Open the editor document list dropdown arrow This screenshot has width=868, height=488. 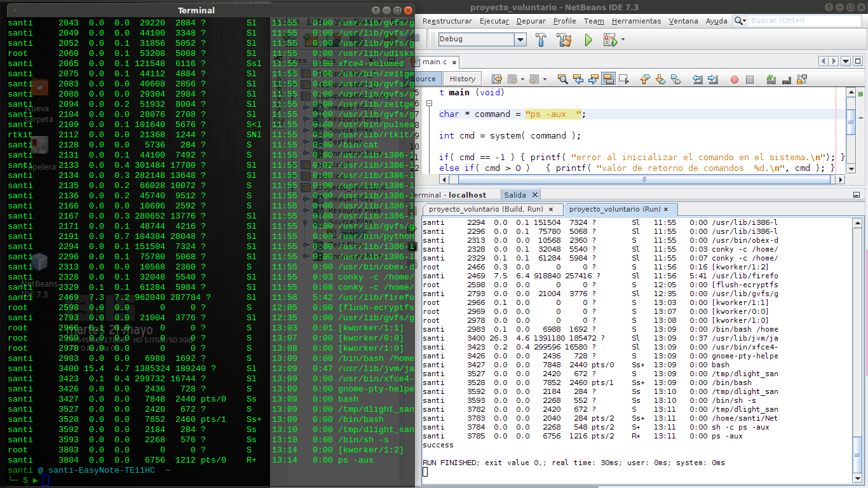click(x=846, y=62)
